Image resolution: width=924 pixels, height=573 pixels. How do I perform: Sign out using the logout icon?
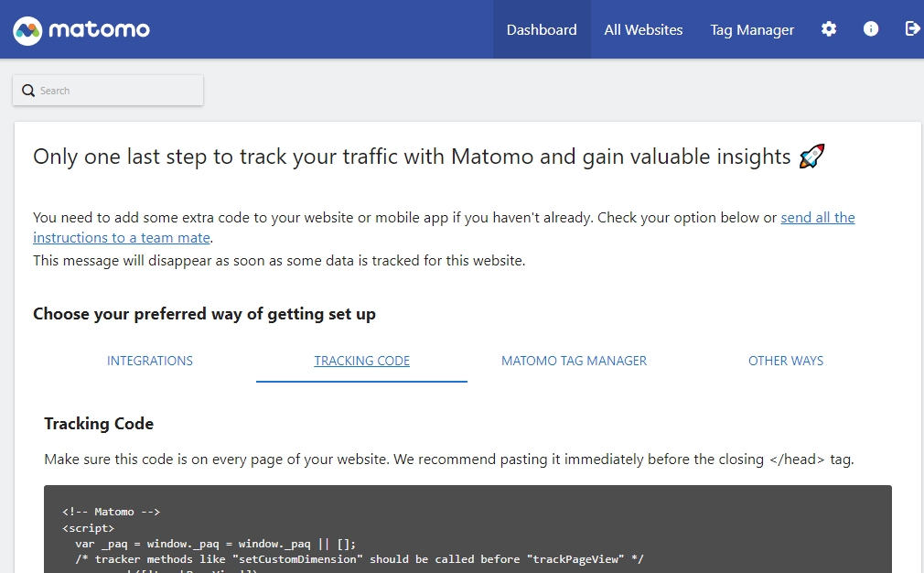(x=912, y=29)
